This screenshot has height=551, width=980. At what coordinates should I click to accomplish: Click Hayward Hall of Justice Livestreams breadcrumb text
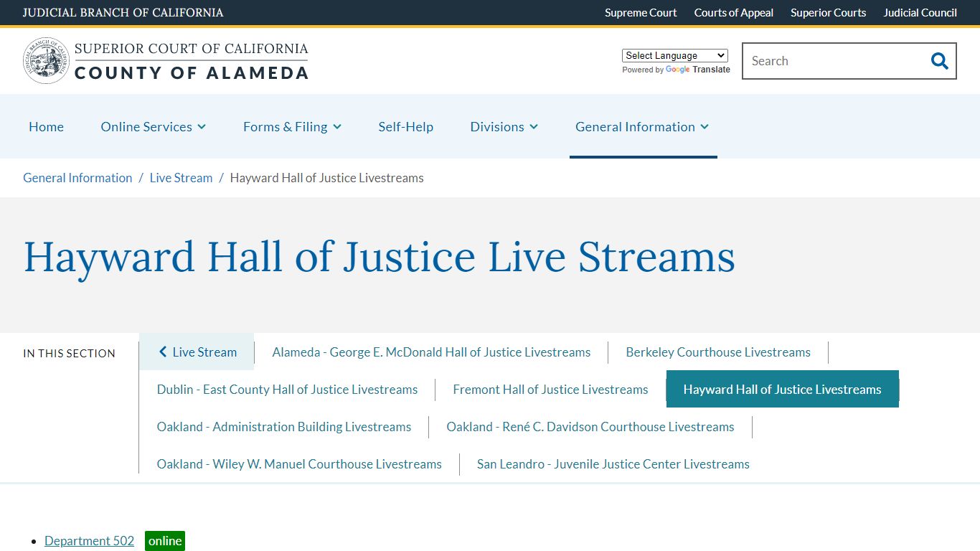(326, 178)
